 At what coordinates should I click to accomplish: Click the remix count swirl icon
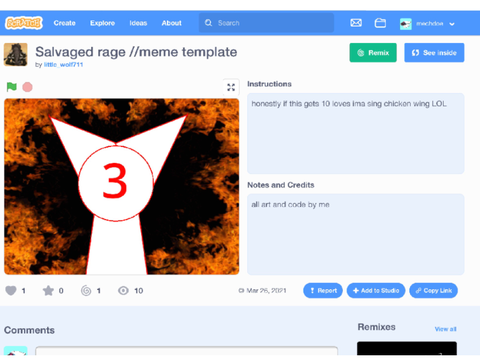pyautogui.click(x=86, y=291)
